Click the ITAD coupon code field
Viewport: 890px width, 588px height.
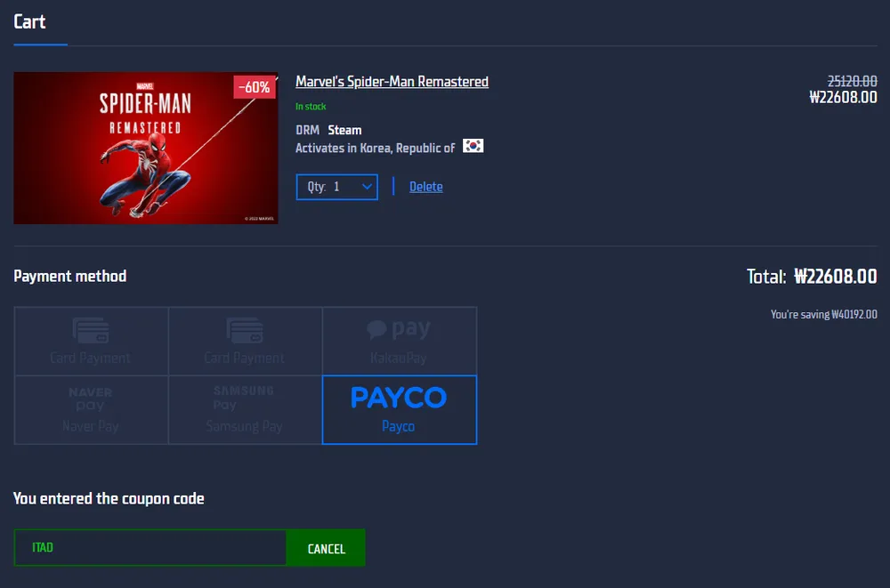[x=150, y=548]
